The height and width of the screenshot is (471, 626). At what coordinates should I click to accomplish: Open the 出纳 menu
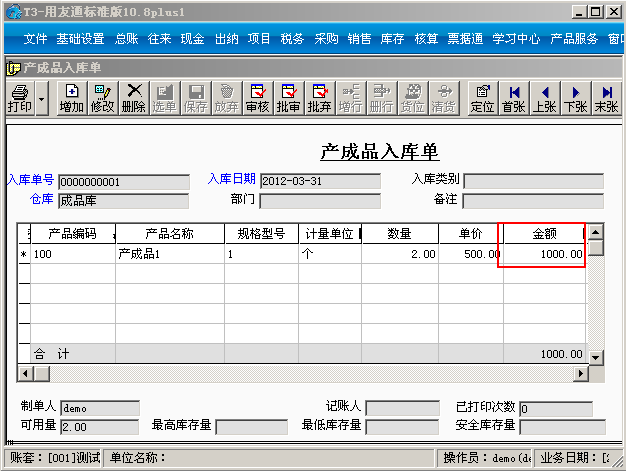click(226, 39)
